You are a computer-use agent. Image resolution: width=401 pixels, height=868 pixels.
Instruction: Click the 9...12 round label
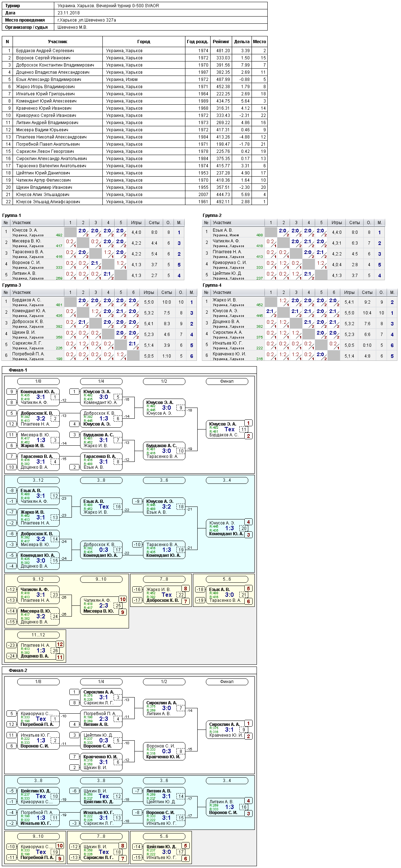tap(38, 579)
